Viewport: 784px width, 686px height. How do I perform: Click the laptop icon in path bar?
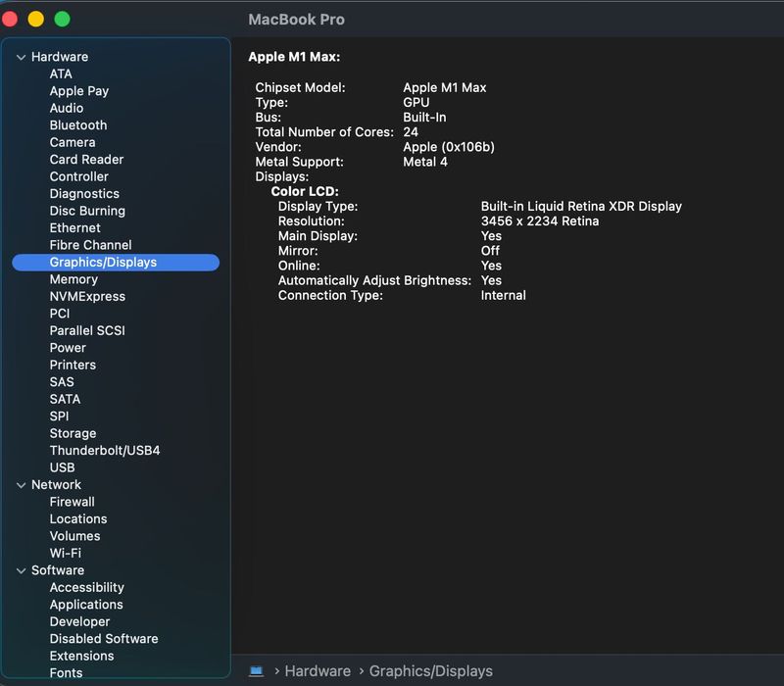(257, 670)
